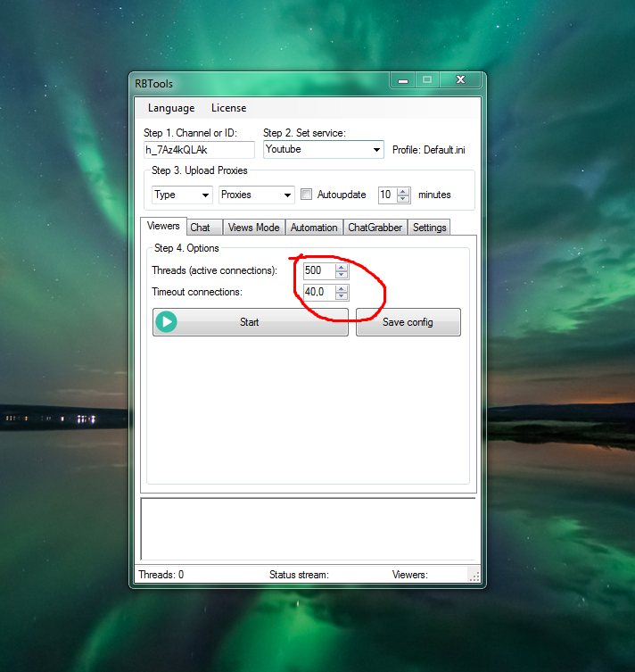Screen dimensions: 635x672
Task: Enable the Autoupdate checkbox
Action: point(306,195)
